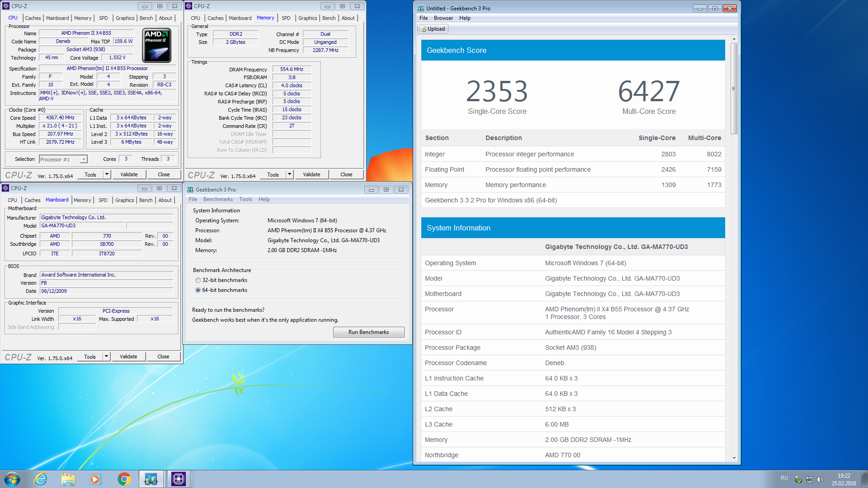Open About tab in CPU-Z Memory window
This screenshot has width=868, height=488.
(x=348, y=18)
